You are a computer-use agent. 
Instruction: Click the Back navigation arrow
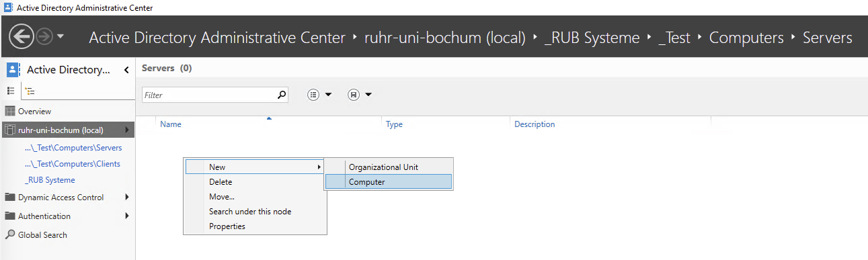point(21,37)
